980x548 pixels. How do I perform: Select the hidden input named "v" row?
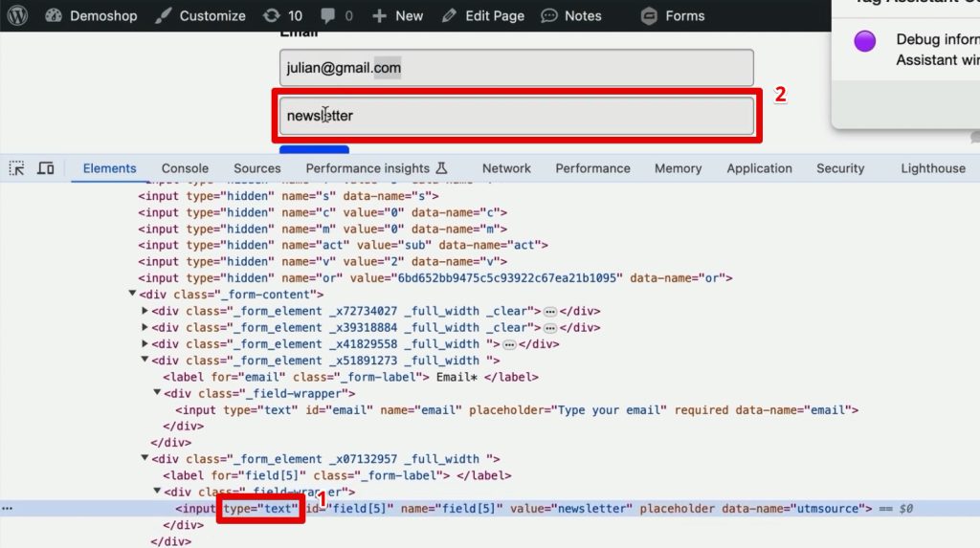point(323,261)
